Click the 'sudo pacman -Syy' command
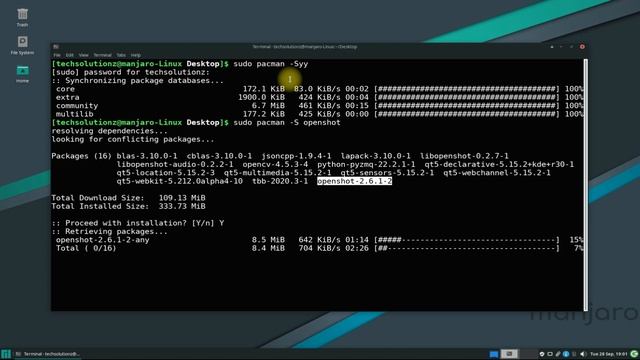Image resolution: width=640 pixels, height=360 pixels. (271, 64)
